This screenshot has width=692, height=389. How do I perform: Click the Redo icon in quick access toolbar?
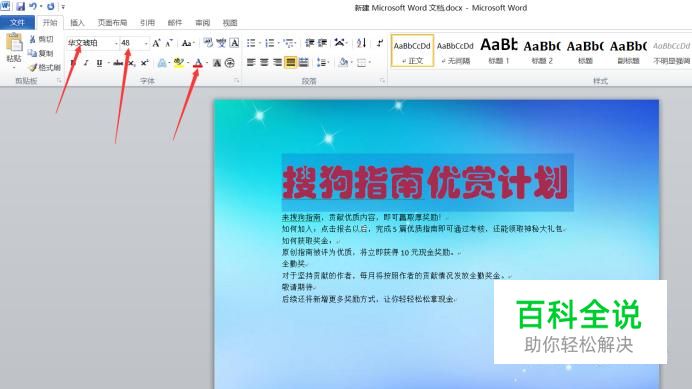51,7
